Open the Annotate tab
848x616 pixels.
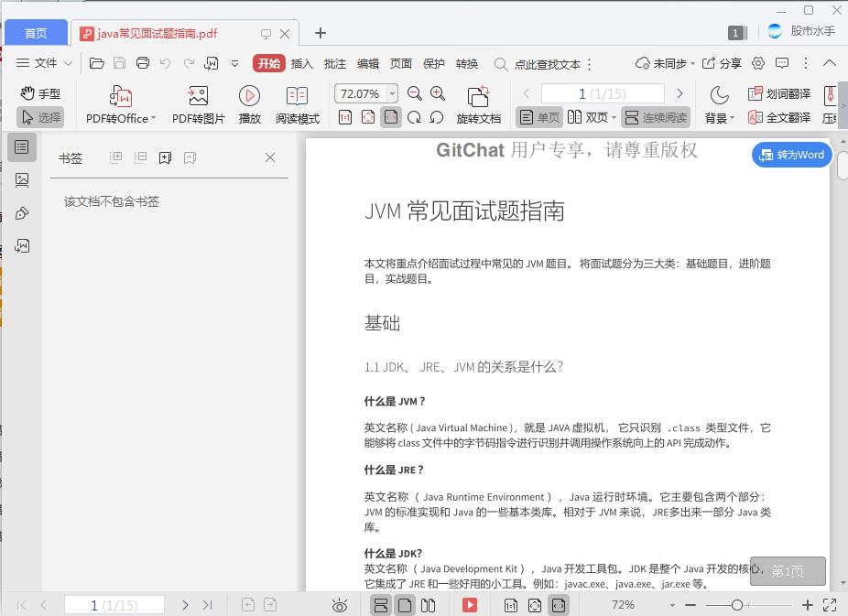tap(335, 64)
